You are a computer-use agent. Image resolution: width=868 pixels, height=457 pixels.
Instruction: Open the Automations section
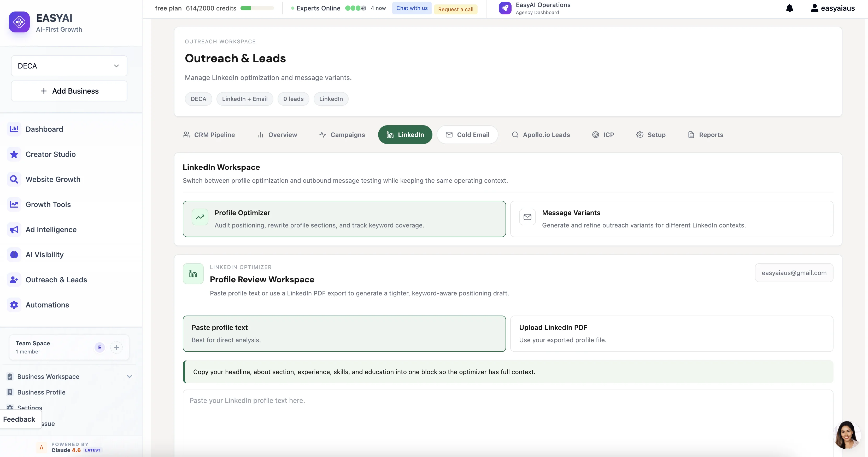[x=47, y=305]
